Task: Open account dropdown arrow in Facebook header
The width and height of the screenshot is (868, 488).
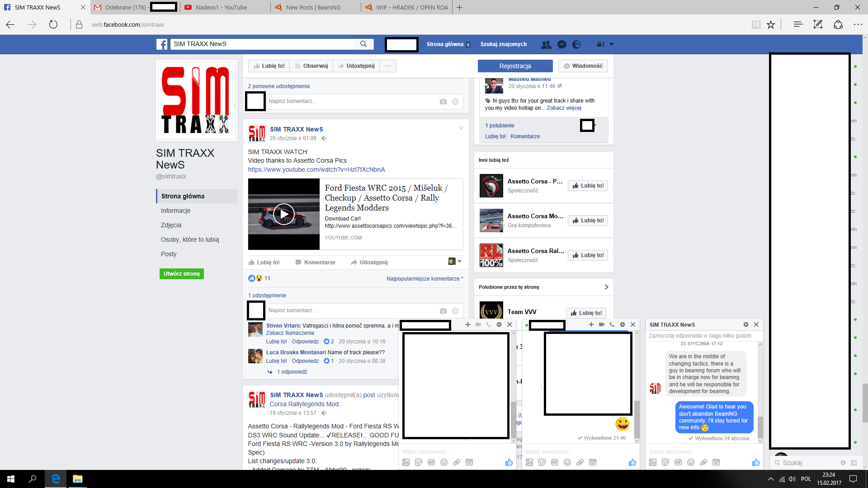Action: coord(612,44)
